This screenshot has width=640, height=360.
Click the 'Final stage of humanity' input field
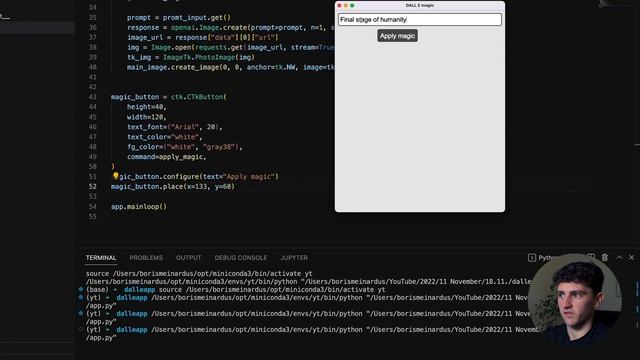(420, 20)
